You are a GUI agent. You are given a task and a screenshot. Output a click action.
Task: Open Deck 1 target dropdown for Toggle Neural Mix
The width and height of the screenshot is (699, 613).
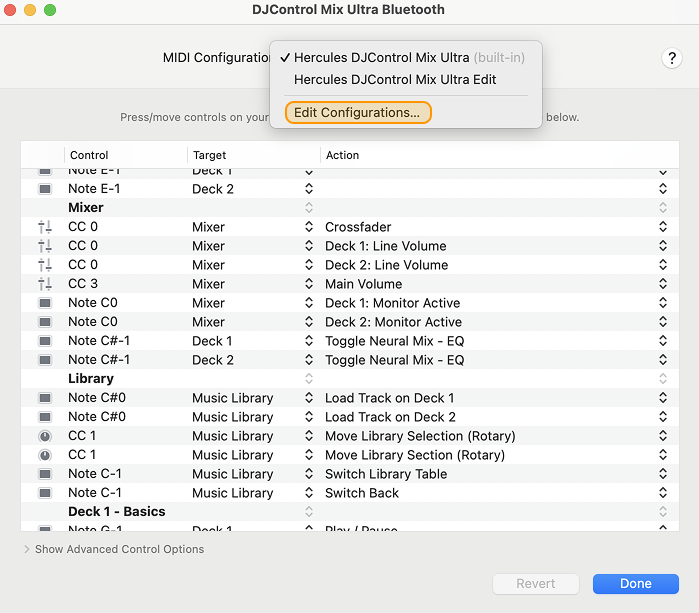click(x=309, y=341)
